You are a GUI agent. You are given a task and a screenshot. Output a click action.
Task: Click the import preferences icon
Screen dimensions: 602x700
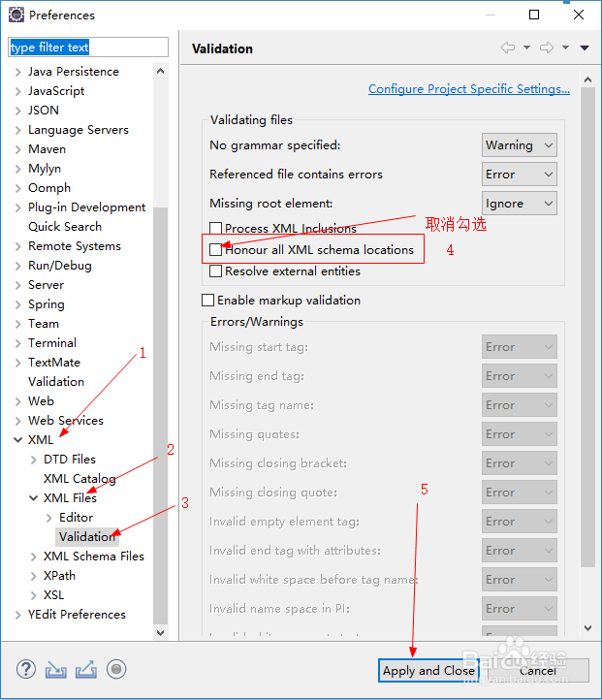[x=56, y=669]
